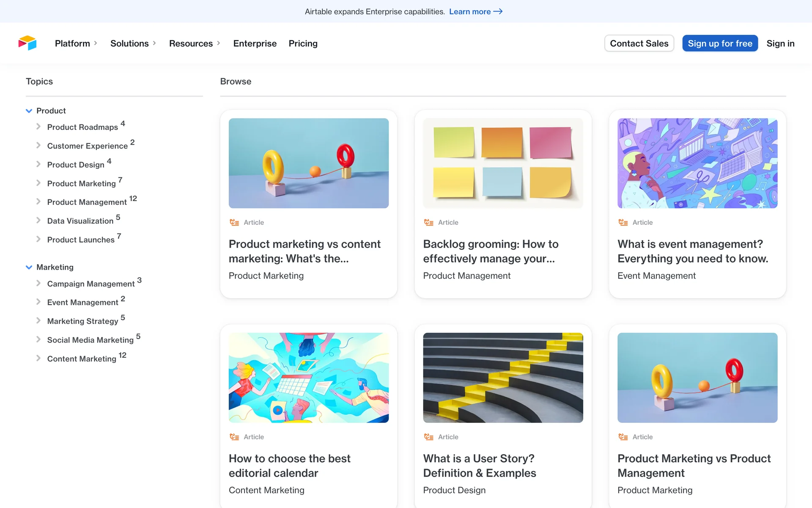Viewport: 812px width, 508px height.
Task: Open the Pricing page
Action: [x=303, y=43]
